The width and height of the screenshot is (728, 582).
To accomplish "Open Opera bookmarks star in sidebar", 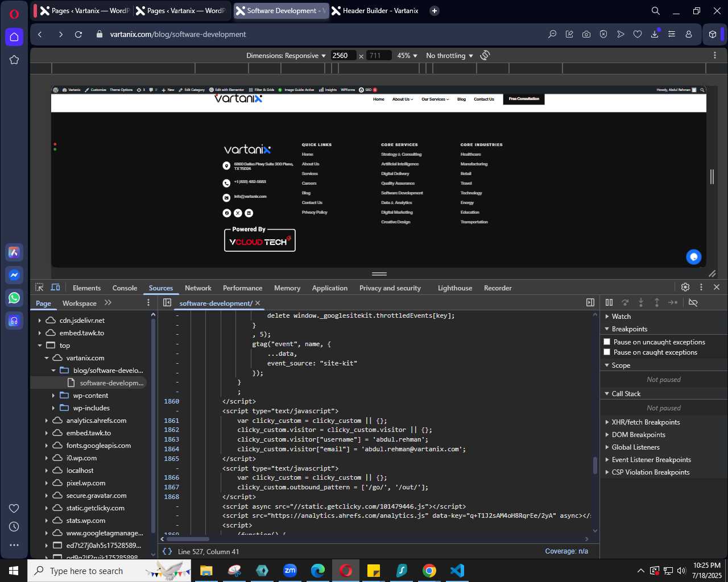I will 14,60.
